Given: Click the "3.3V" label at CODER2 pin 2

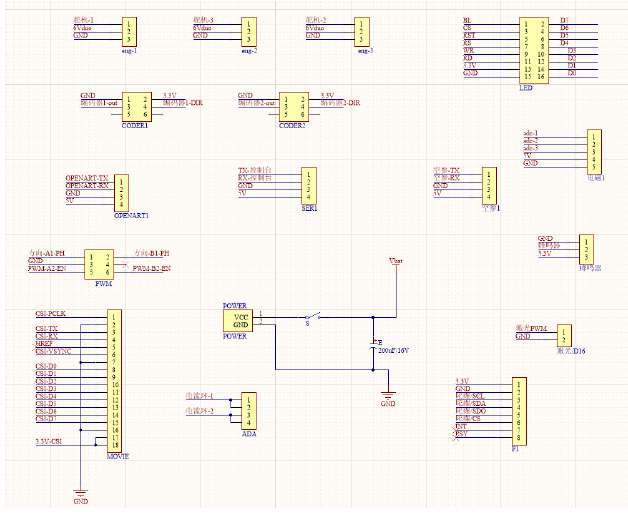Looking at the screenshot, I should [327, 95].
